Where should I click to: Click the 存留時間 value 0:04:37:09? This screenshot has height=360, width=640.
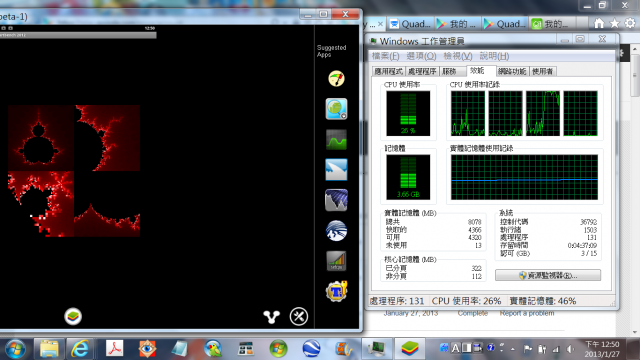click(x=582, y=246)
